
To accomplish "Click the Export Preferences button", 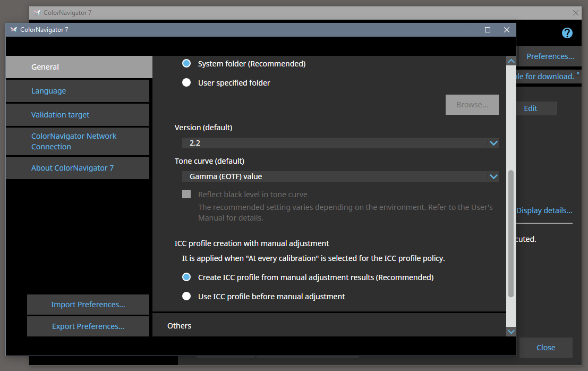I will pyautogui.click(x=88, y=326).
